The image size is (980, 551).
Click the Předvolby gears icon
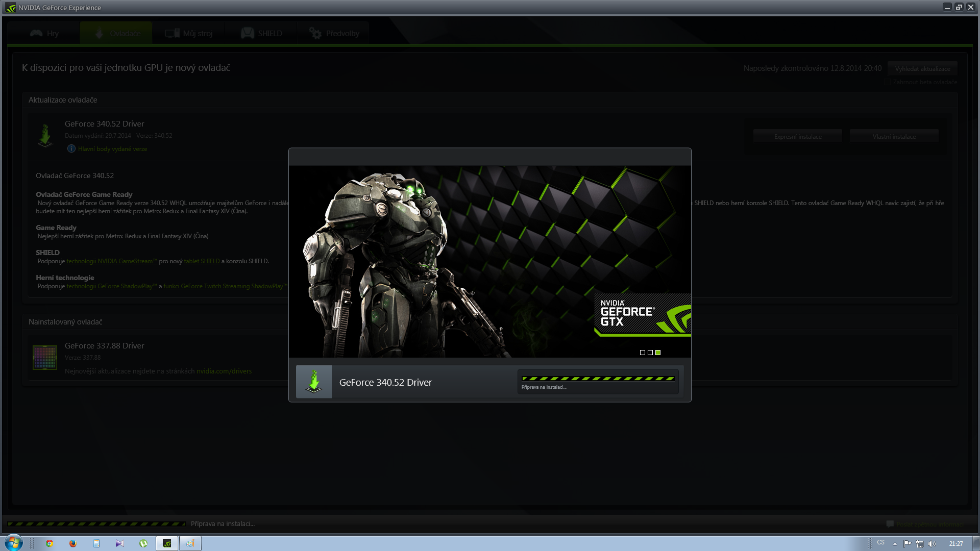pos(315,33)
